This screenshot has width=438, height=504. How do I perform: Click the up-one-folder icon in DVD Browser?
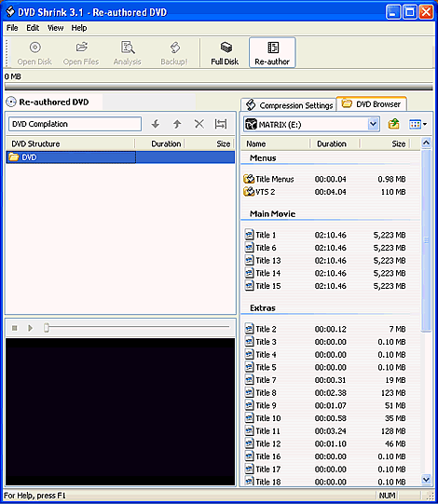click(x=394, y=124)
